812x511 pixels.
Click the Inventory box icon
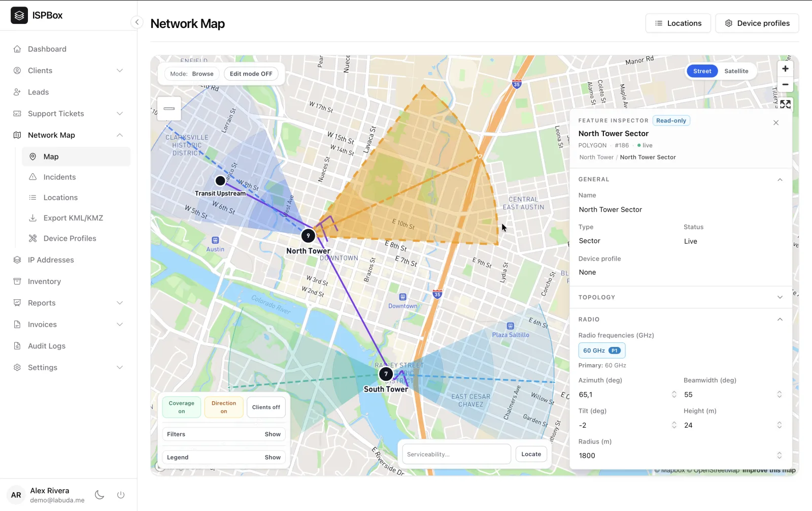point(17,281)
